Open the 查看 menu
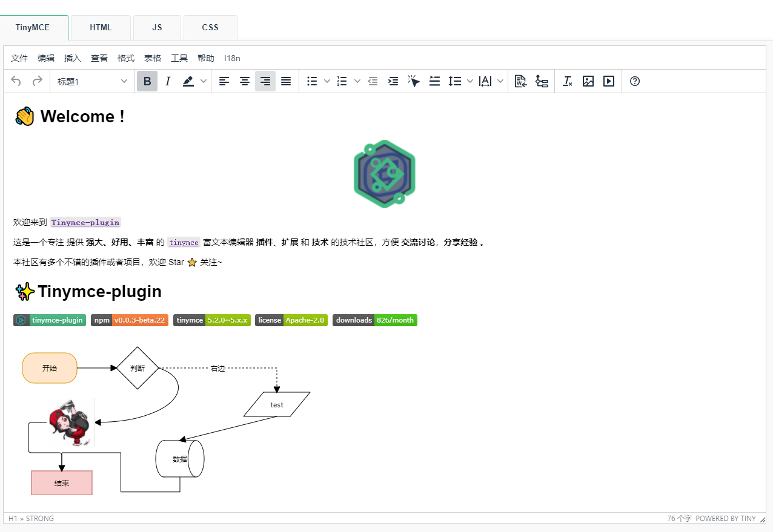This screenshot has height=532, width=773. (x=99, y=58)
